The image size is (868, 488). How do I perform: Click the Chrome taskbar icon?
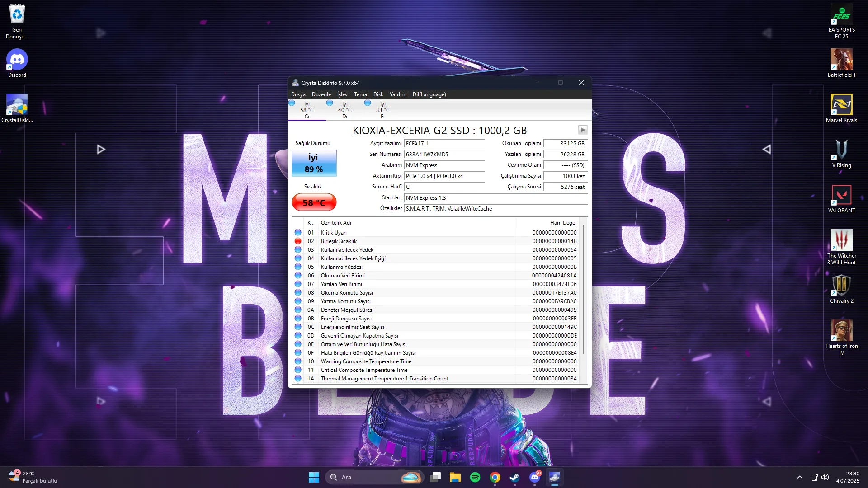(x=495, y=477)
